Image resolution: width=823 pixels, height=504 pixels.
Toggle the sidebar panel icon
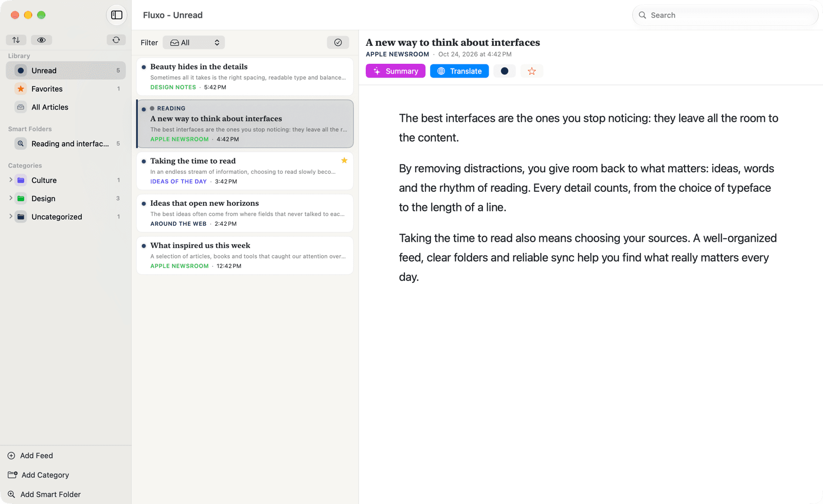click(117, 15)
